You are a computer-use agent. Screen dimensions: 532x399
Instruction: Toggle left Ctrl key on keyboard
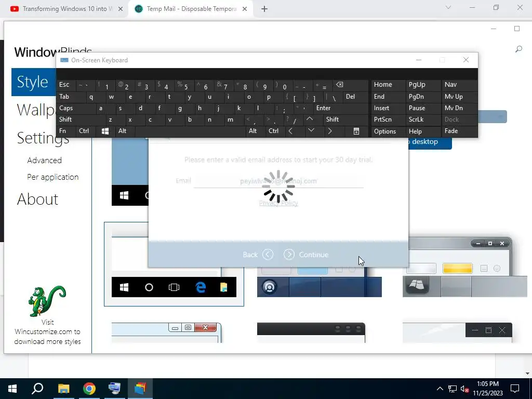pyautogui.click(x=86, y=131)
